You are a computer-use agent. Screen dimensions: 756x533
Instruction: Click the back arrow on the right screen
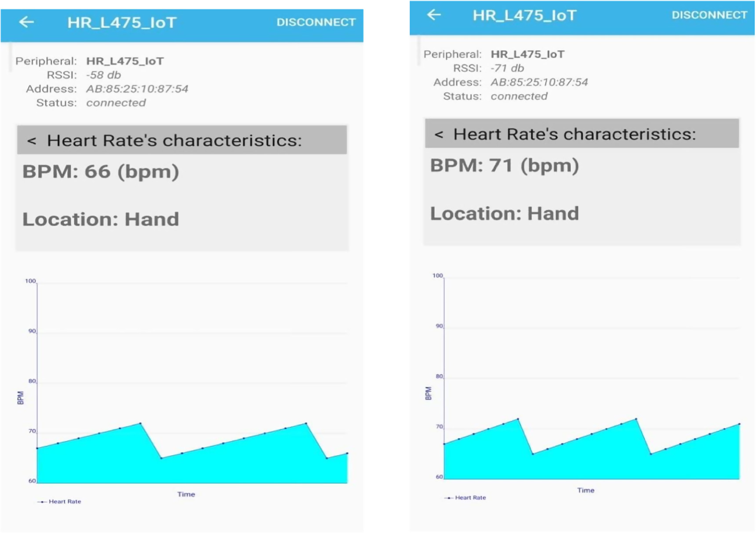[x=433, y=15]
